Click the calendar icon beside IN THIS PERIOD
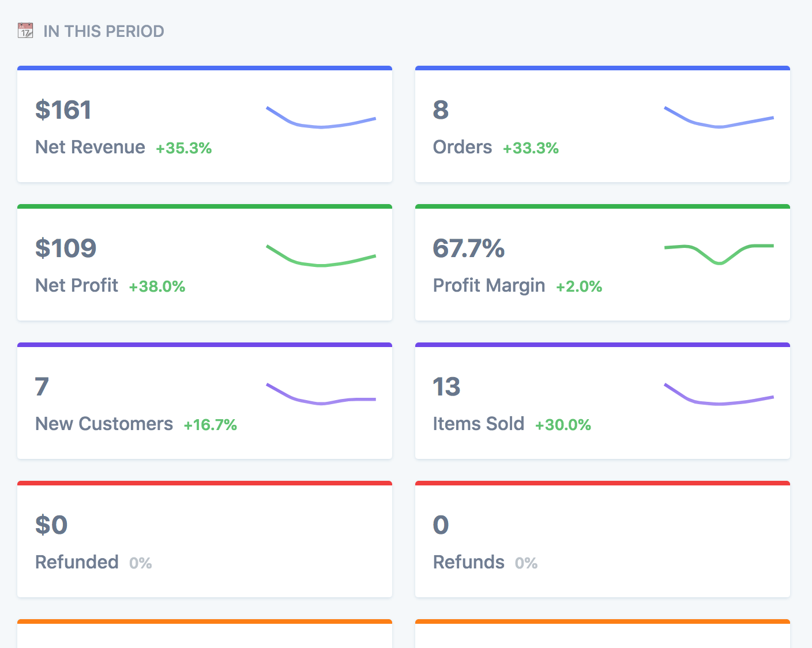Screen dimensions: 812x648 pos(25,31)
